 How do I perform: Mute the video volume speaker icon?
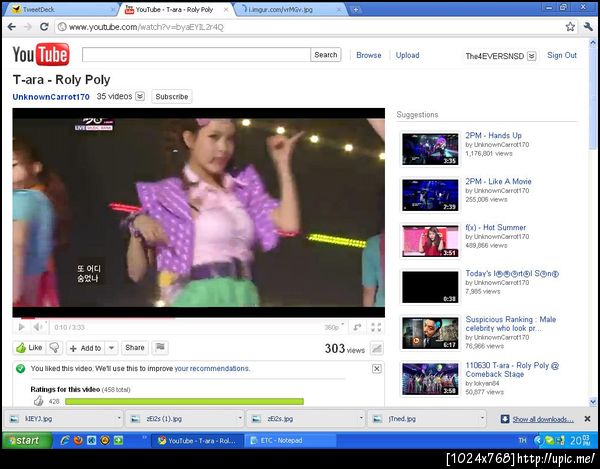(38, 327)
